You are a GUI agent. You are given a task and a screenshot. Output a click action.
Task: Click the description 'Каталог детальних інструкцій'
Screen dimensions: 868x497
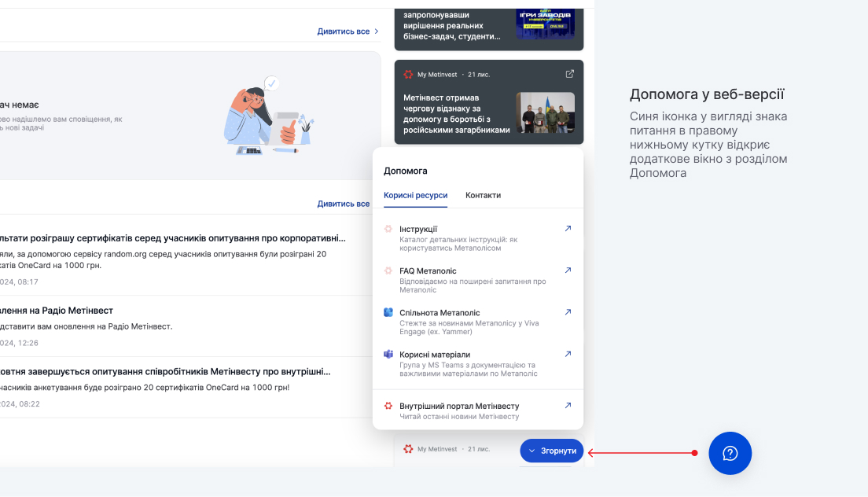[458, 244]
